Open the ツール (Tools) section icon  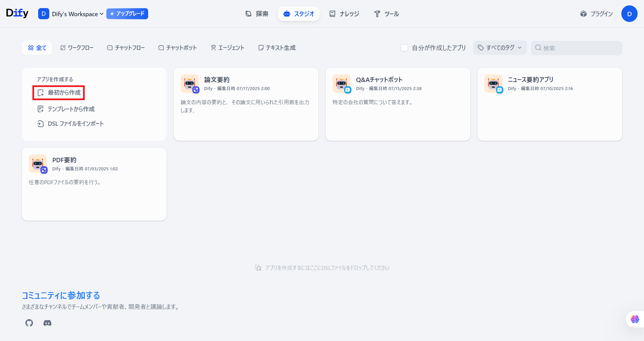click(377, 14)
